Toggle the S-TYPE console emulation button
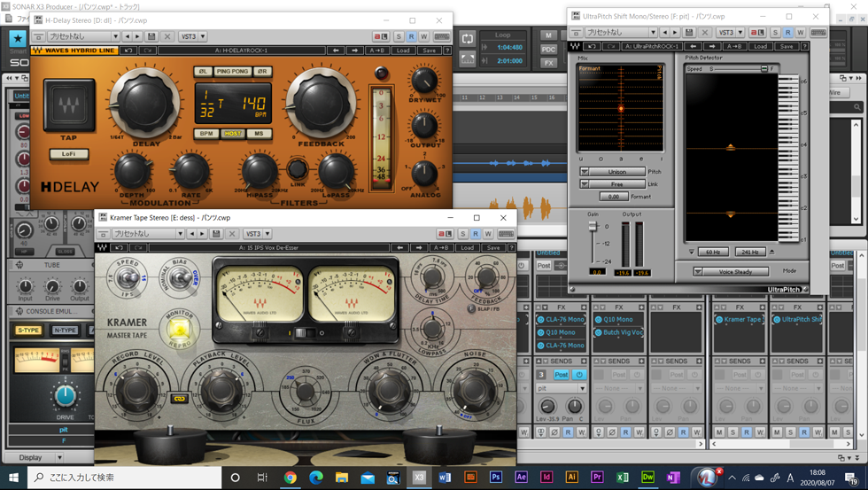Viewport: 868px width, 490px height. click(x=28, y=330)
